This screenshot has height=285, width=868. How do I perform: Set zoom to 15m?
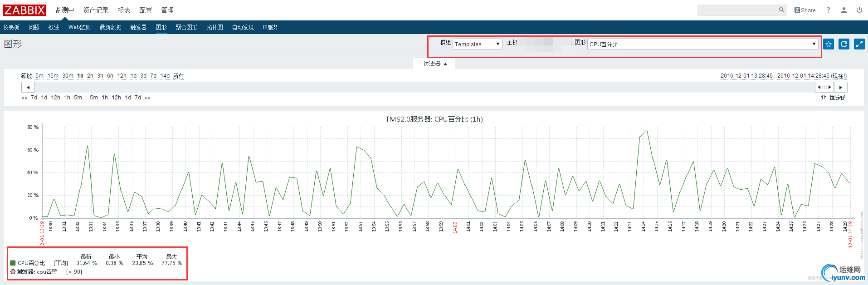pyautogui.click(x=53, y=76)
